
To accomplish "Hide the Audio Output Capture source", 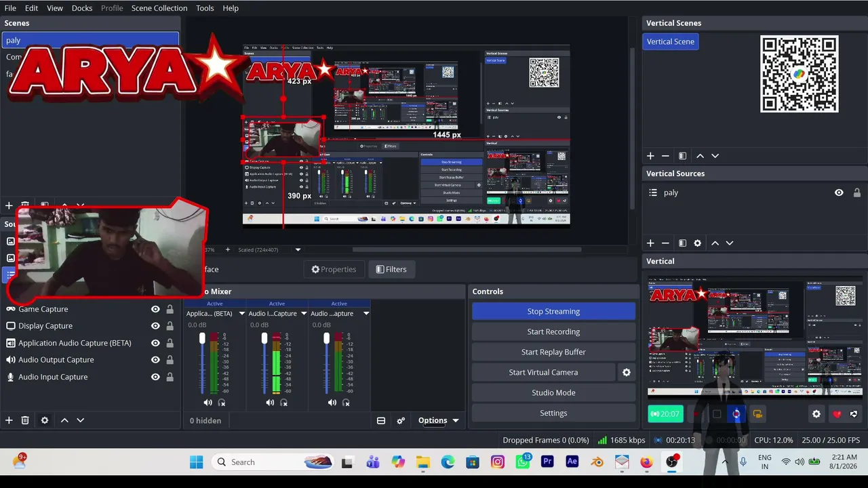I will click(155, 360).
